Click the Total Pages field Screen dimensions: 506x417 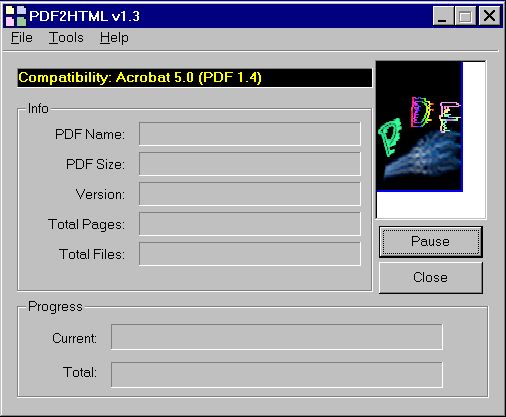[x=250, y=224]
